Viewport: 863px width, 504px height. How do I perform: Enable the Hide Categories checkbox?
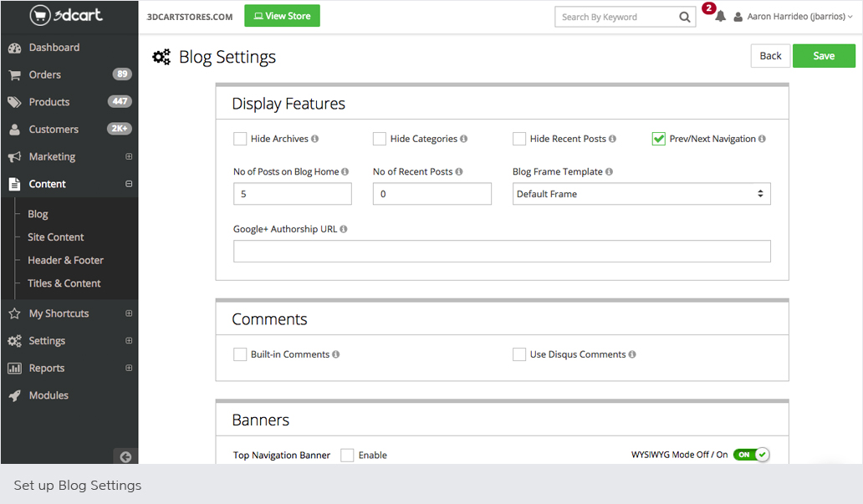click(380, 139)
